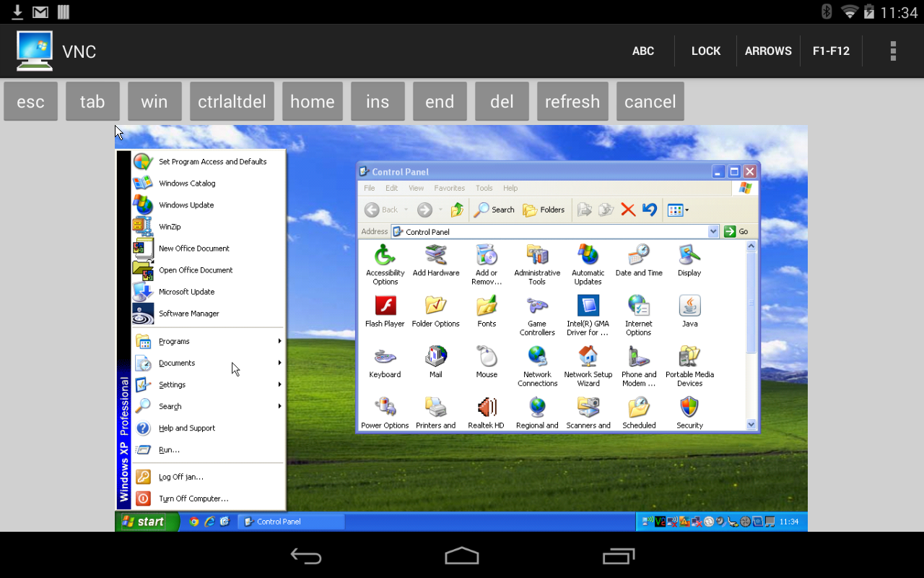Open the Favorites menu

click(449, 188)
